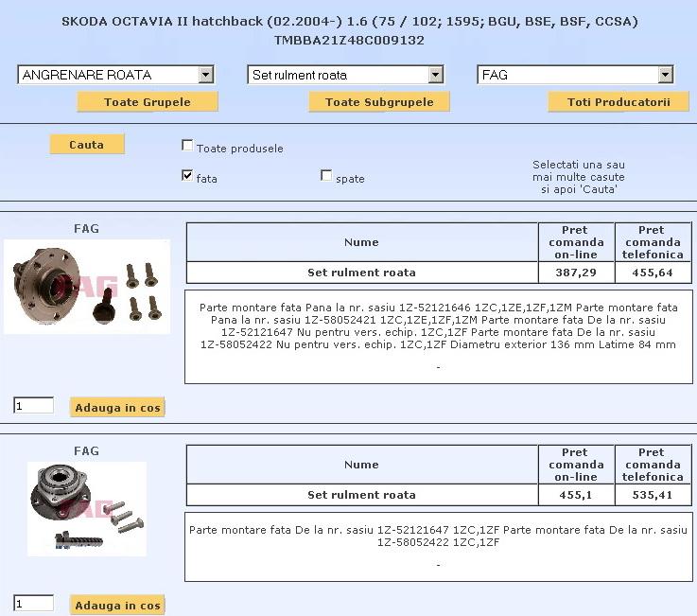Click quantity field of first product
697x616 pixels.
click(33, 406)
